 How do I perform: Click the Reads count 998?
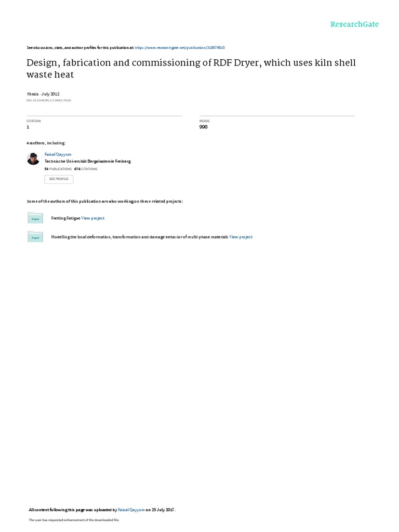tap(204, 127)
